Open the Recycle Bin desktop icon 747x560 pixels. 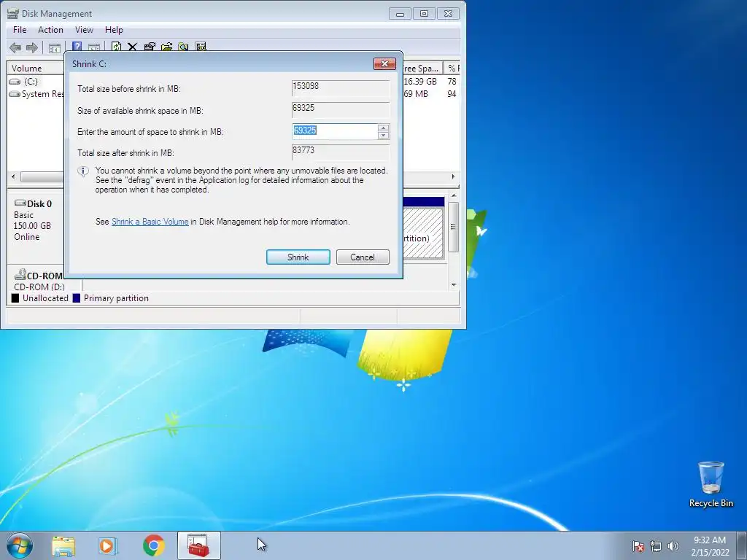[x=711, y=484]
